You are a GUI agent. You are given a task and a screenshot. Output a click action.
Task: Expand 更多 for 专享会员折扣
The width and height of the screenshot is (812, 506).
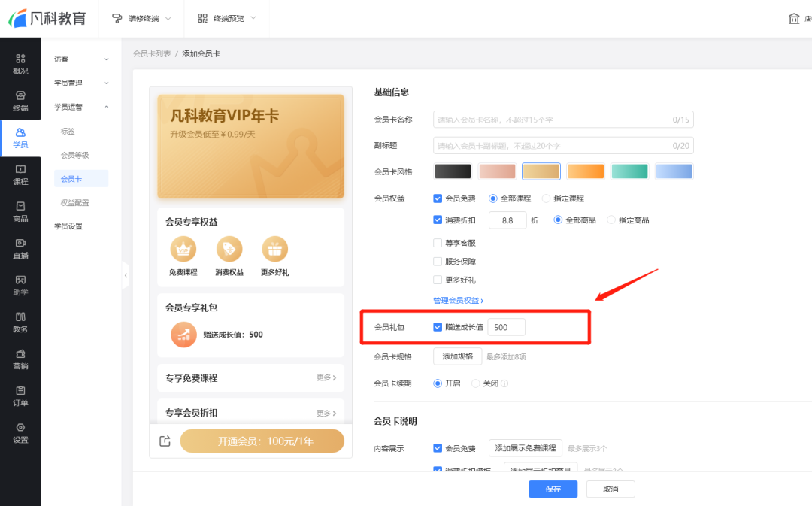coord(326,413)
